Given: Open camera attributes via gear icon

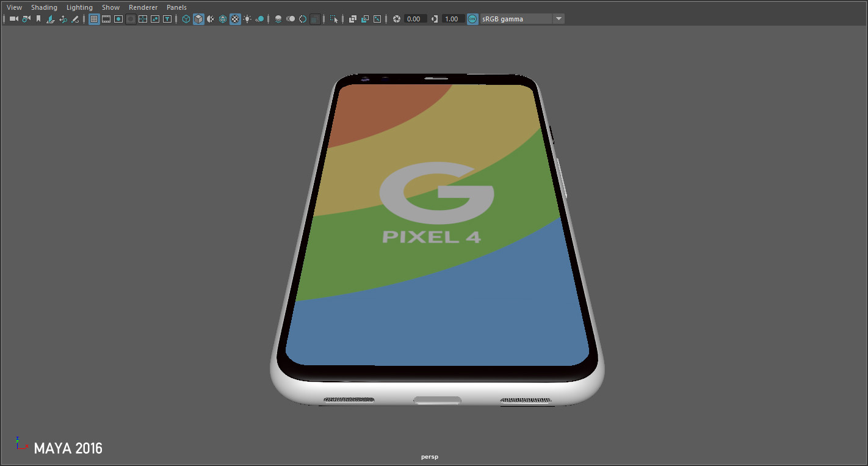Looking at the screenshot, I should (25, 19).
